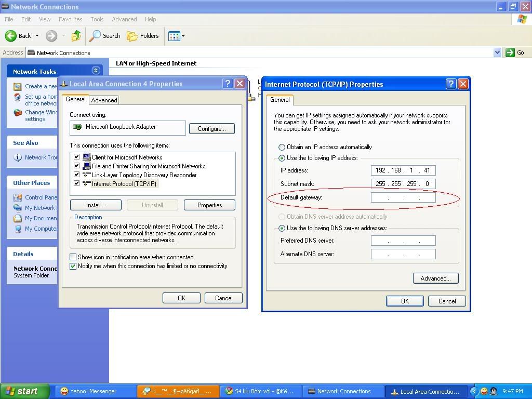Viewport: 532px width, 399px height.
Task: Click the Back arrow toolbar icon
Action: [x=11, y=36]
